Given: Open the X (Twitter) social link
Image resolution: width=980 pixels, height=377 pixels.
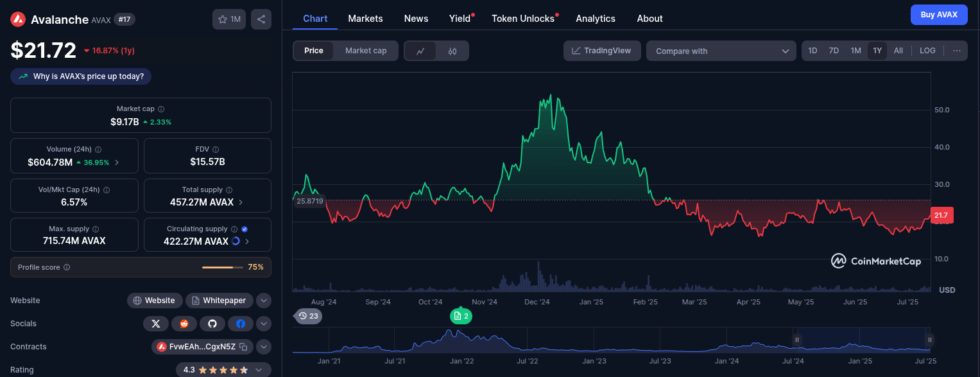Looking at the screenshot, I should click(156, 324).
